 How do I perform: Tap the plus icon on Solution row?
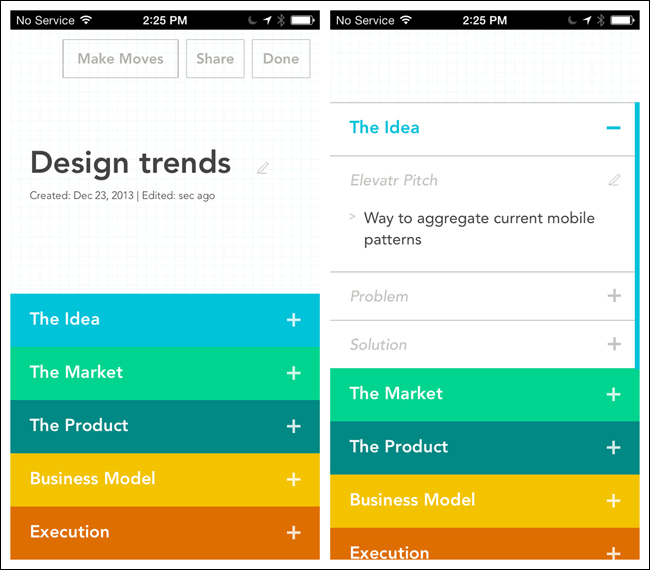click(x=614, y=344)
